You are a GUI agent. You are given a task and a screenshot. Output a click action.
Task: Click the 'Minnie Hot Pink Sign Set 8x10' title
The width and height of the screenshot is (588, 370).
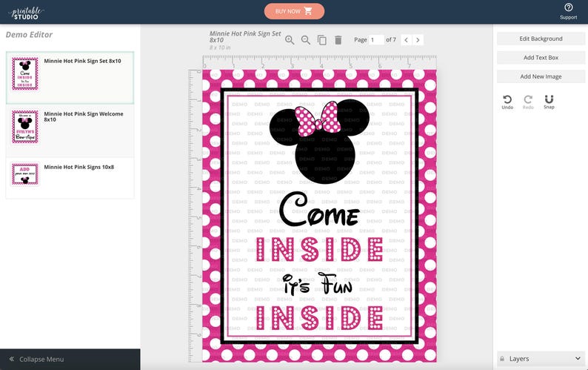point(82,61)
